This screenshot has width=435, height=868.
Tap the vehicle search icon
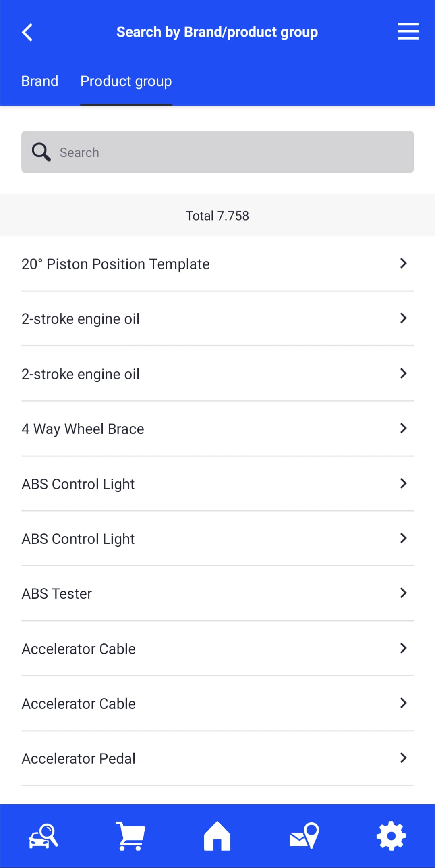click(43, 836)
